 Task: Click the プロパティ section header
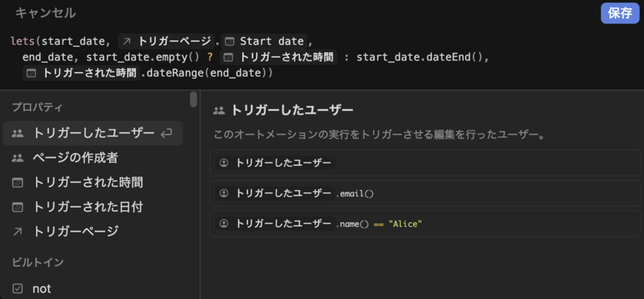(x=37, y=107)
